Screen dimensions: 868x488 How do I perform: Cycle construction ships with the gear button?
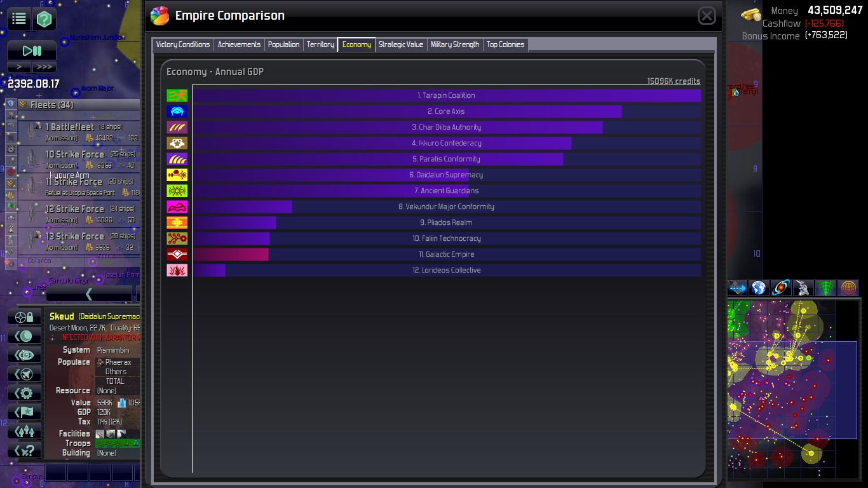(24, 393)
